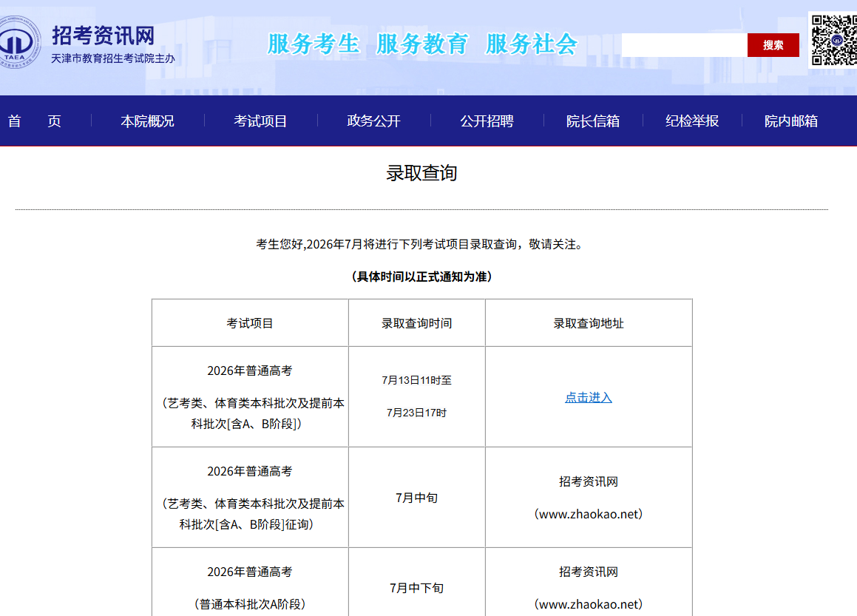Screen dimensions: 857x616
Task: Click the 录取查询时间 column header
Action: [416, 323]
